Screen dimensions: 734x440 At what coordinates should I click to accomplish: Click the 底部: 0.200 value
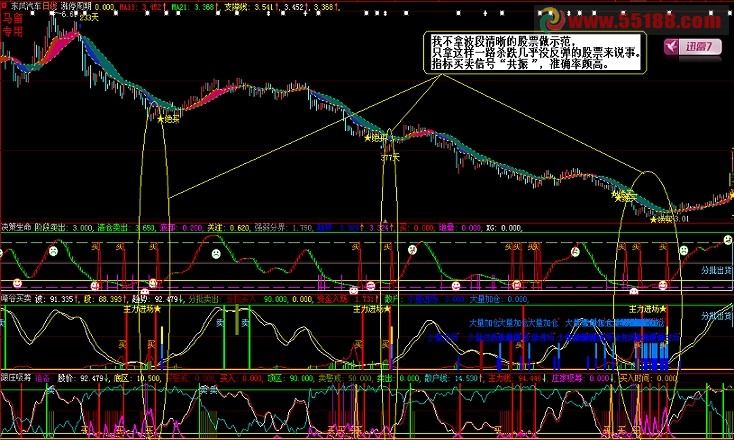(x=182, y=227)
